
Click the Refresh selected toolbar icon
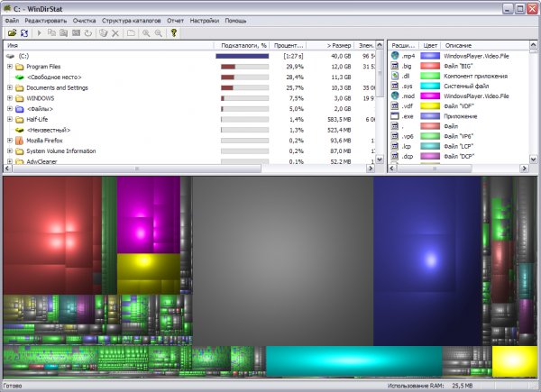click(88, 33)
